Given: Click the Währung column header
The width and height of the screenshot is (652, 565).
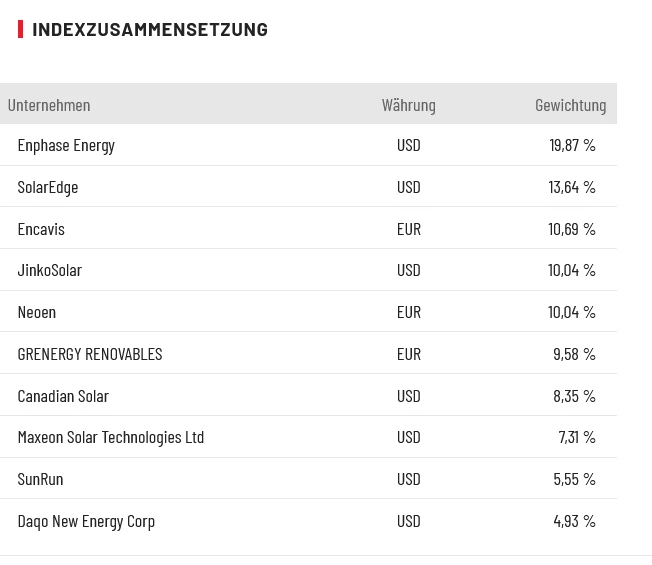Looking at the screenshot, I should tap(408, 105).
